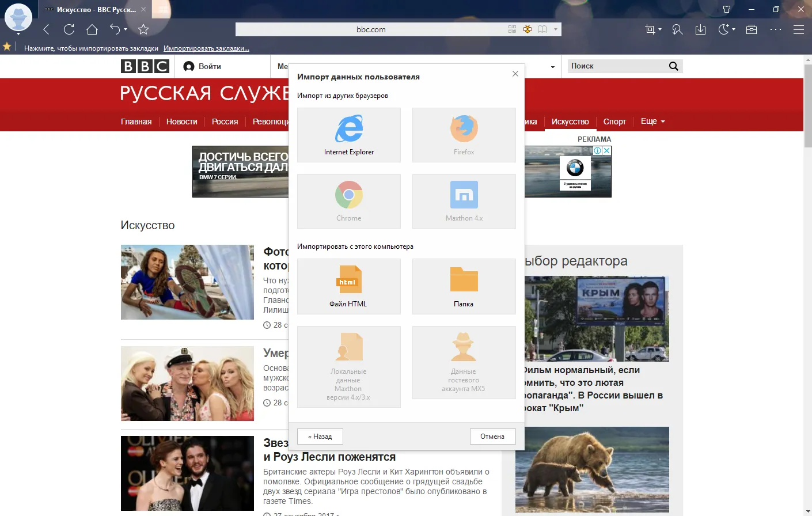Expand the Еще menu on BBC navigation
This screenshot has height=516, width=812.
click(x=653, y=121)
